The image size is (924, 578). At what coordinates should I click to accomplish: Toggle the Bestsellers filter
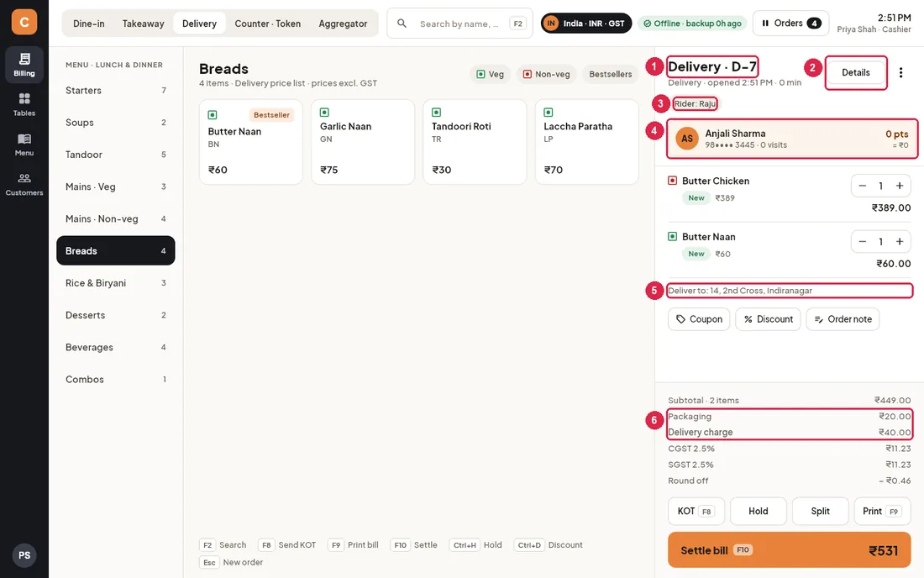pos(611,74)
